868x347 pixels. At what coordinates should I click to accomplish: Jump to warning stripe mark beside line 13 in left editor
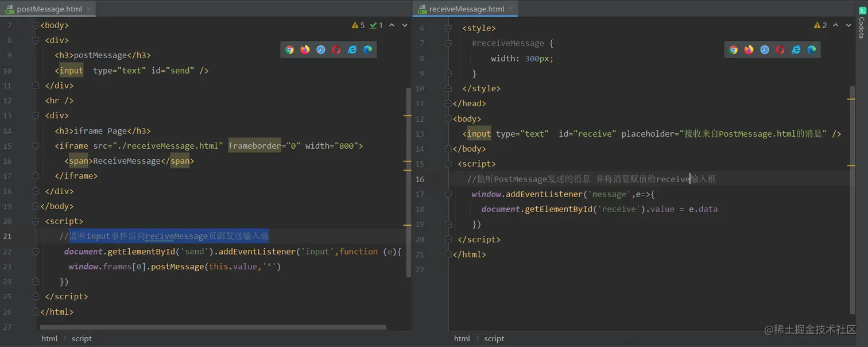408,116
